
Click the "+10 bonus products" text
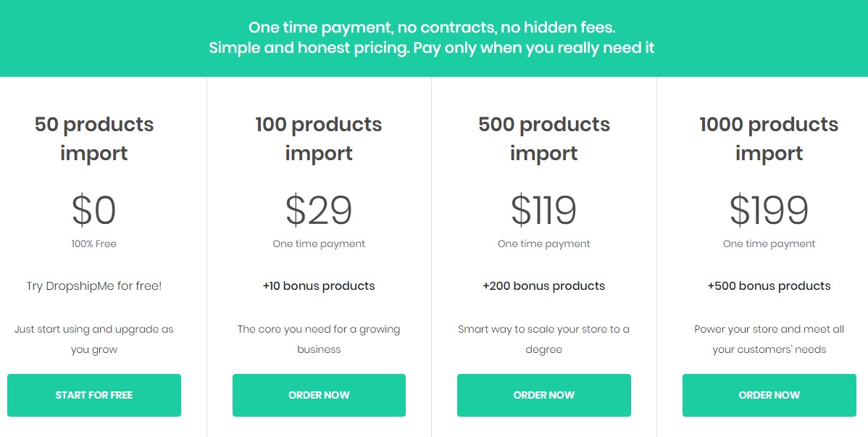[319, 286]
